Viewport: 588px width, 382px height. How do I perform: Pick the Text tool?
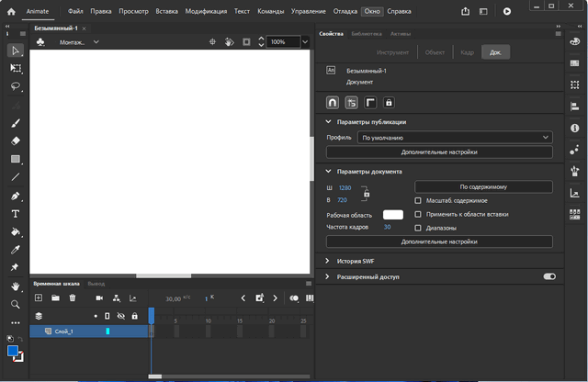coord(16,213)
